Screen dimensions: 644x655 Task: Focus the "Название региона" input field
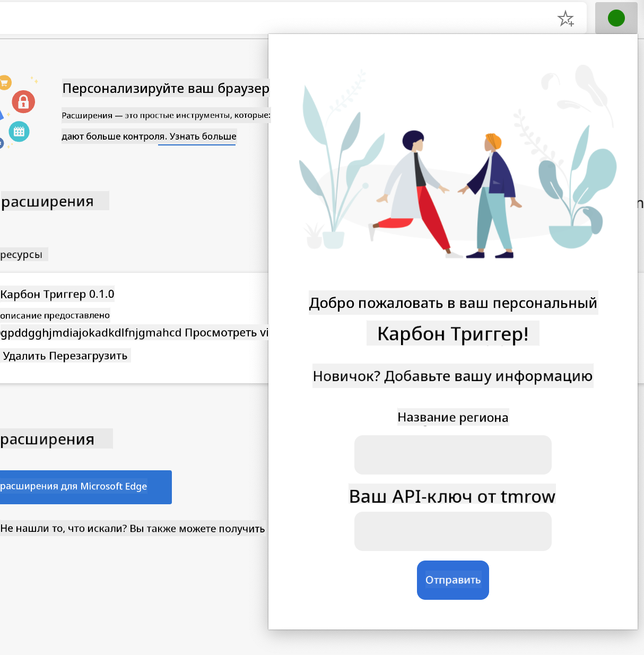pos(452,455)
